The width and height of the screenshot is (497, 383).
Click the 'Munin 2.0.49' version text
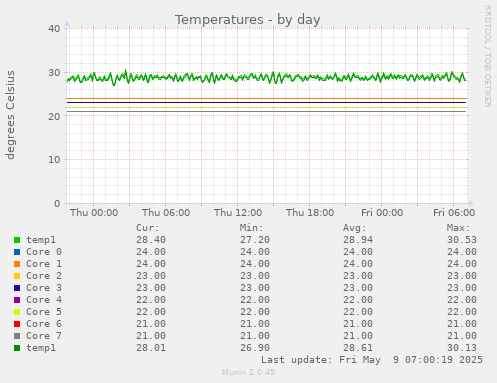249,372
